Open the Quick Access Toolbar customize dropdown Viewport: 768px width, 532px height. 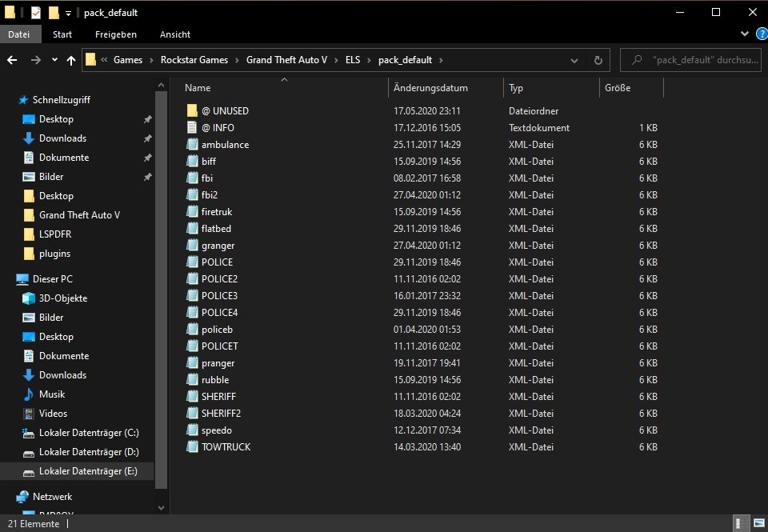[x=69, y=13]
